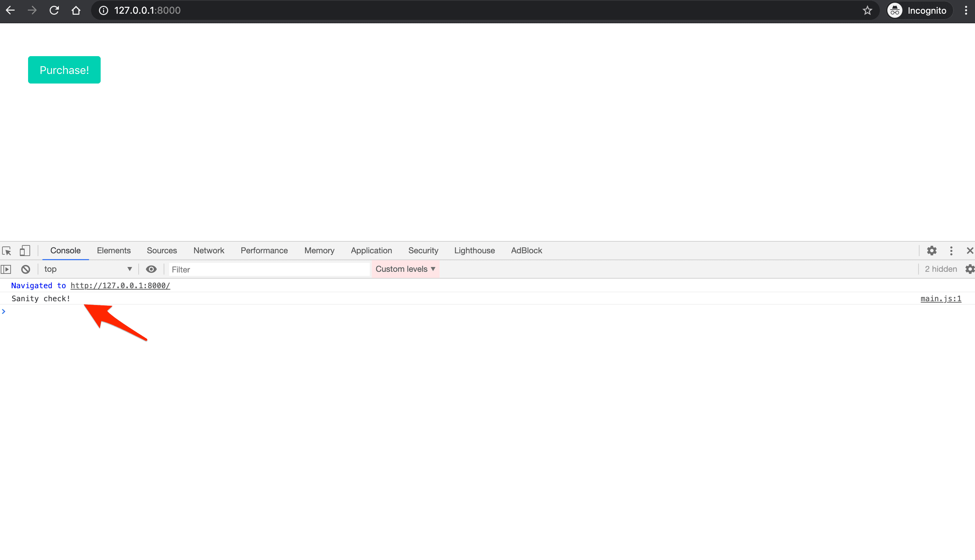Create a live expression with eye icon
Viewport: 975px width, 560px height.
151,269
